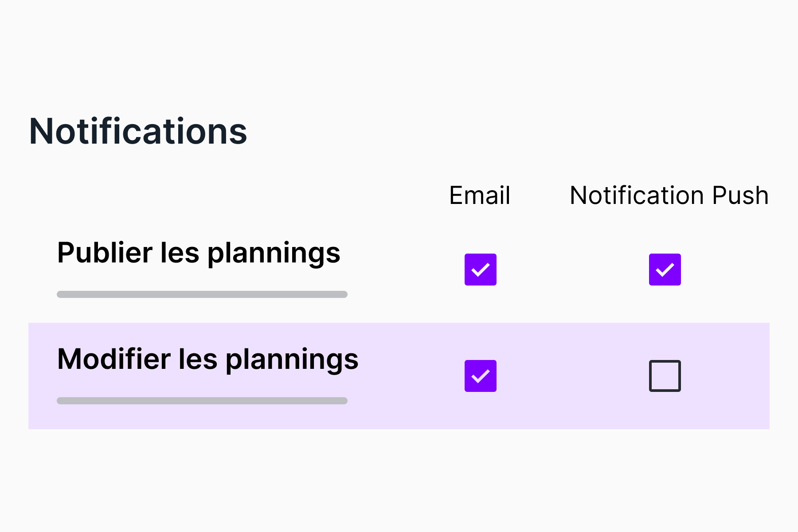Turn off email alerts when plannings are published
The width and height of the screenshot is (798, 532).
(480, 270)
